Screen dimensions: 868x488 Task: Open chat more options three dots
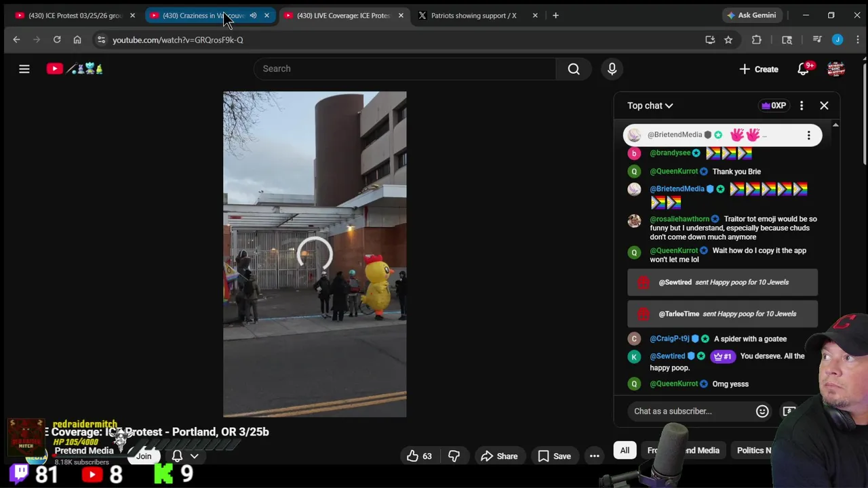[x=802, y=106]
